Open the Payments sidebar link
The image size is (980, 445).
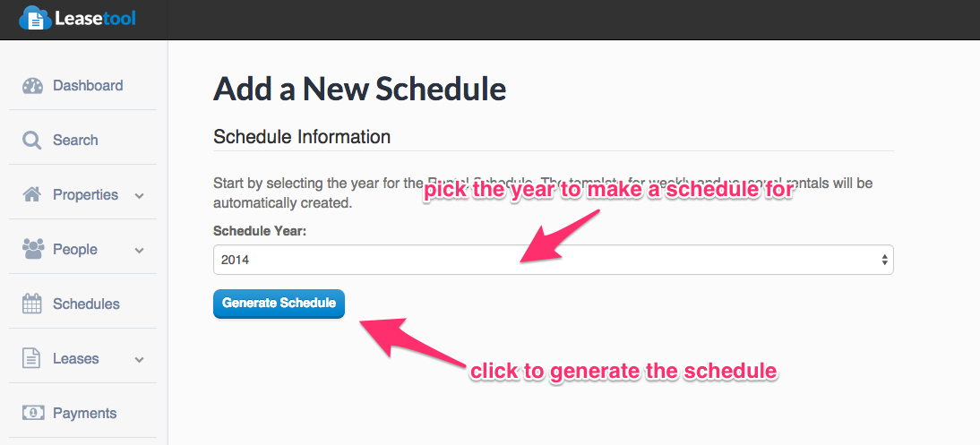click(x=82, y=413)
